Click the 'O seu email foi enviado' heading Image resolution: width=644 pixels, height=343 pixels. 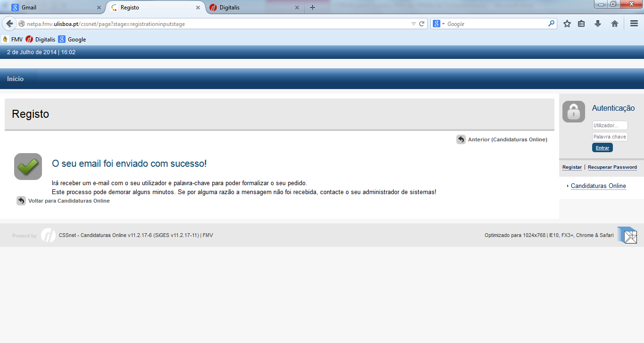pyautogui.click(x=129, y=163)
